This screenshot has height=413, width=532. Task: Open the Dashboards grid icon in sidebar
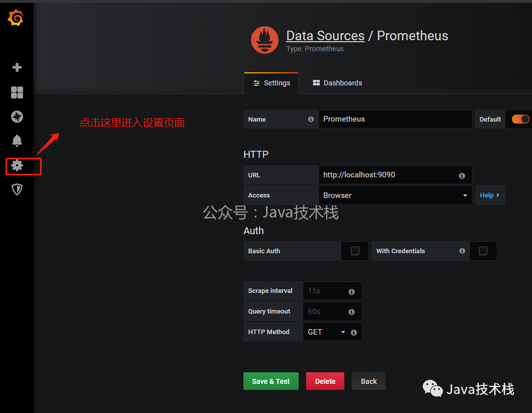17,92
